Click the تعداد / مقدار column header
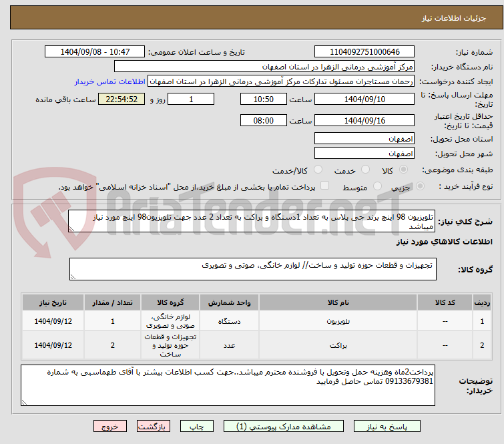 click(113, 302)
